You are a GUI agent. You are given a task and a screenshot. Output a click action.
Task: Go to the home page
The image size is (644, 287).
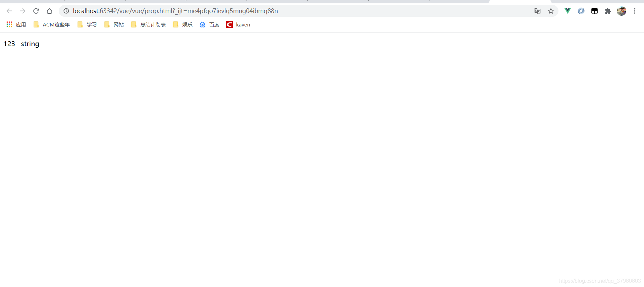tap(49, 11)
